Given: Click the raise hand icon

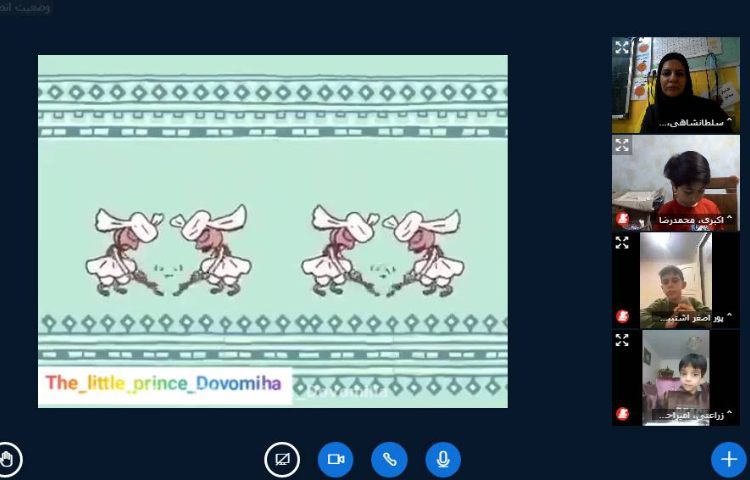Looking at the screenshot, I should 9,460.
